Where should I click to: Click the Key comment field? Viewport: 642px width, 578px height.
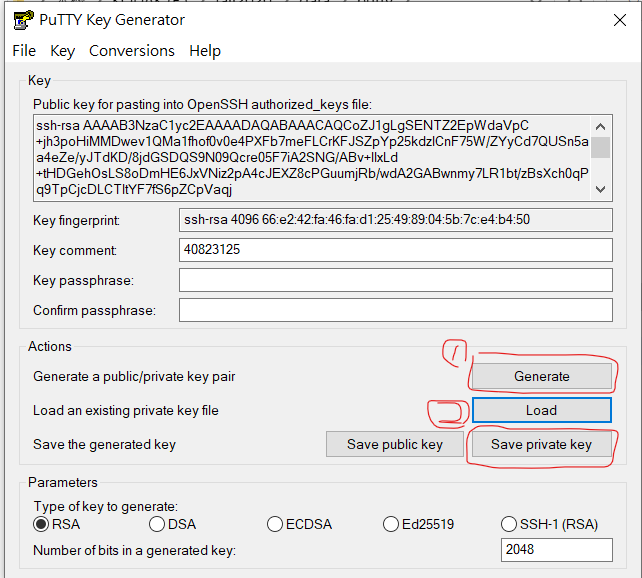[x=396, y=250]
